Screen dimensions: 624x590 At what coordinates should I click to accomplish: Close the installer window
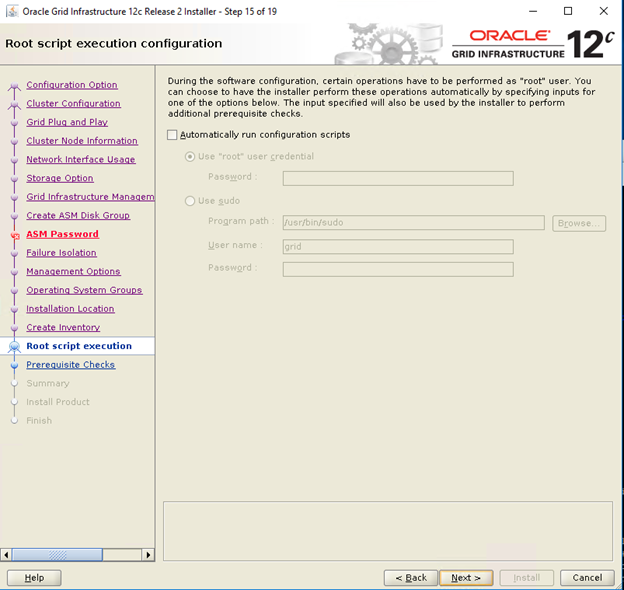603,11
